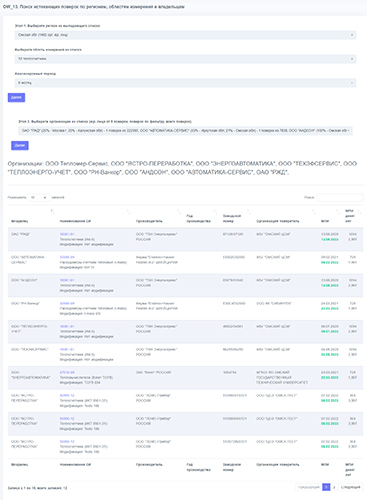Select the ООО "РН-Ванкор" owner cell
Viewport: 367px width, 500px height.
(x=26, y=303)
